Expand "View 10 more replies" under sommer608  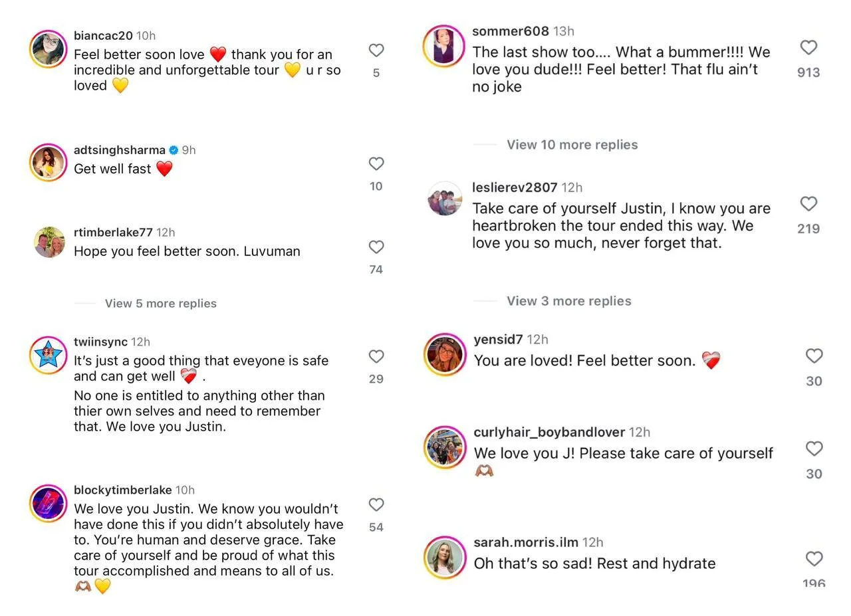[572, 145]
